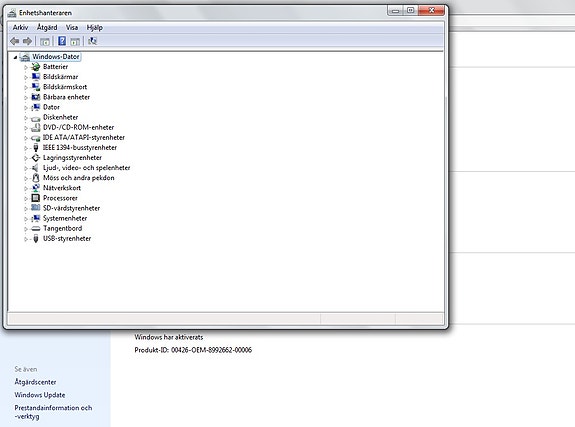Open the Åtgärd menu

pos(47,28)
